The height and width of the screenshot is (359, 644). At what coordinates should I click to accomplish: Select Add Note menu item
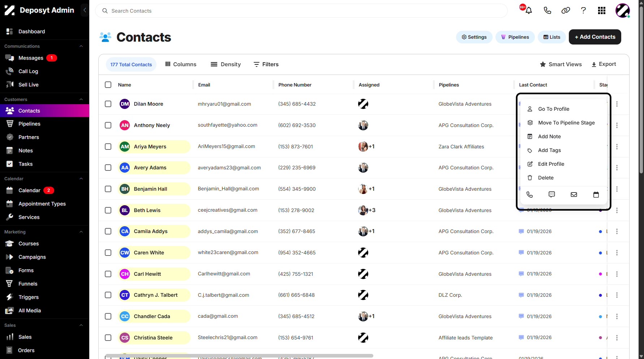pos(563,136)
